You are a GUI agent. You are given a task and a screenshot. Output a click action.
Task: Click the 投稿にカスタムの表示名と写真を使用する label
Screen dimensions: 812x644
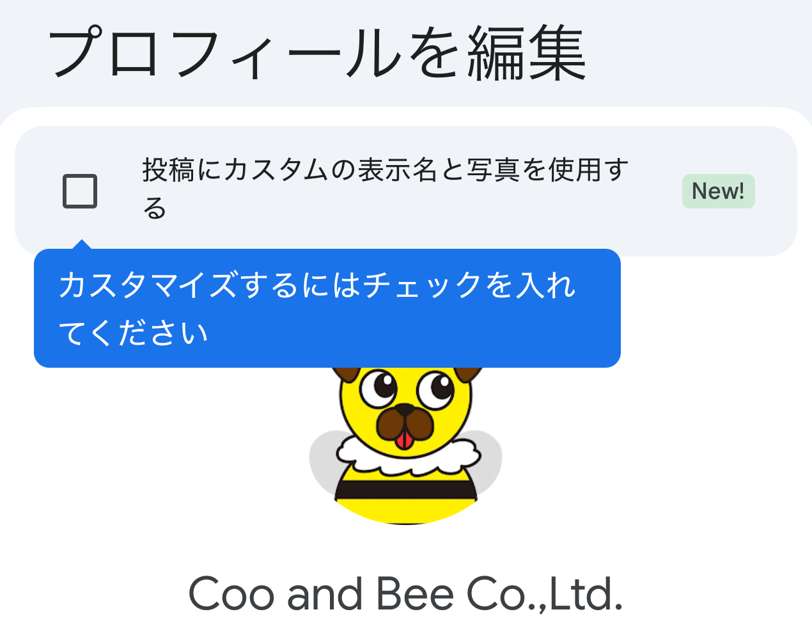(386, 189)
